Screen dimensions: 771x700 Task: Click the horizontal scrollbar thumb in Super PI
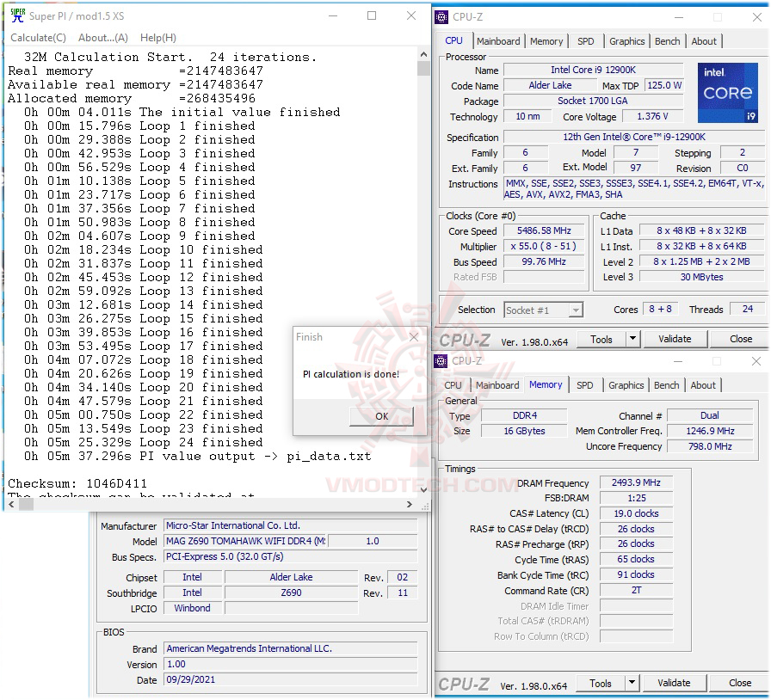point(26,504)
